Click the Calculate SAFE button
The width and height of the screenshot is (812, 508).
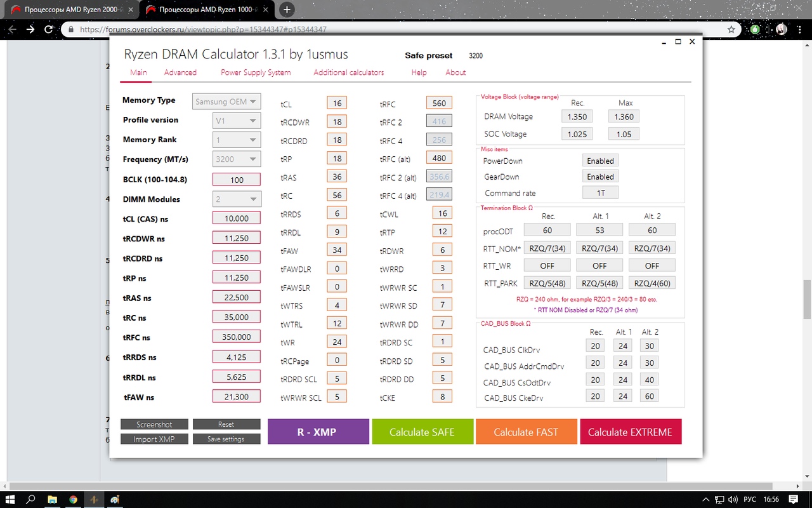coord(422,432)
